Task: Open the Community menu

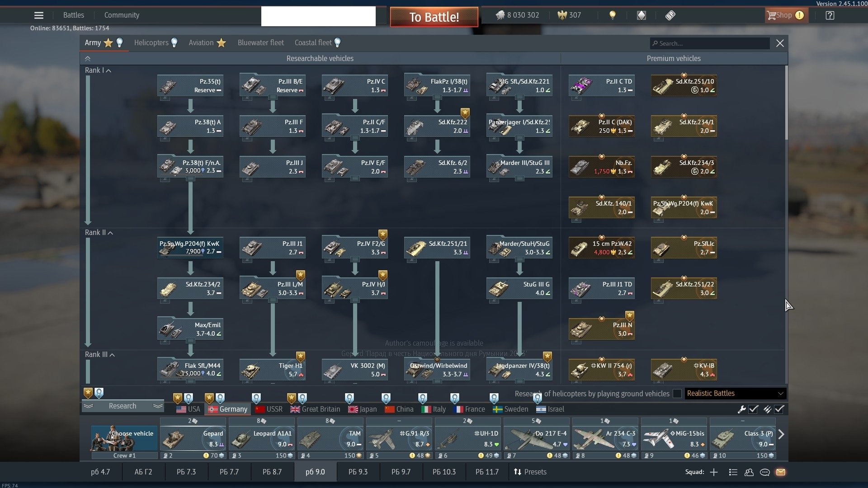Action: point(122,15)
